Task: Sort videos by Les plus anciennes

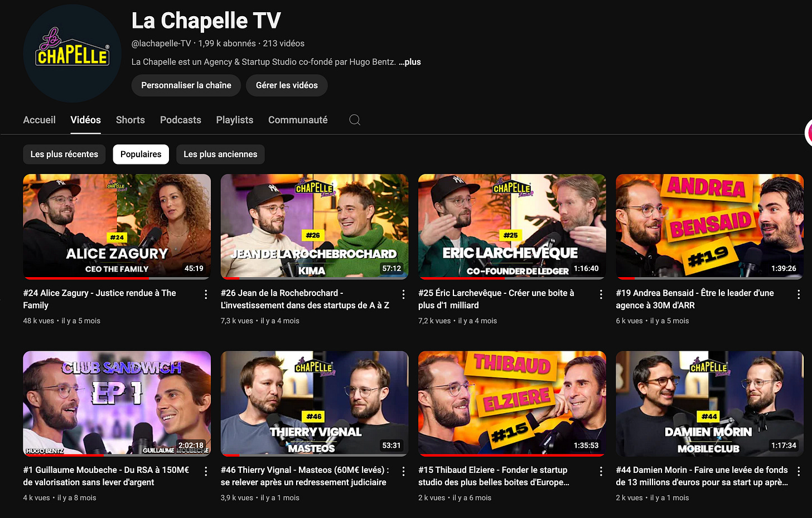Action: 220,154
